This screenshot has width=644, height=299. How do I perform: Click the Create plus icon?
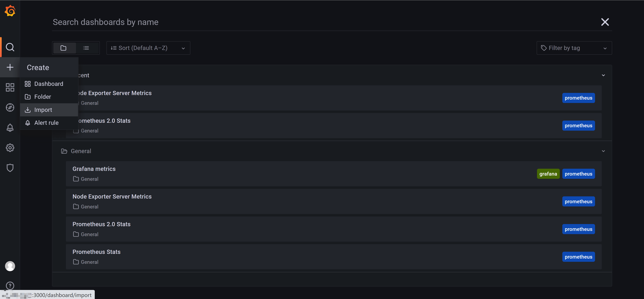[10, 67]
